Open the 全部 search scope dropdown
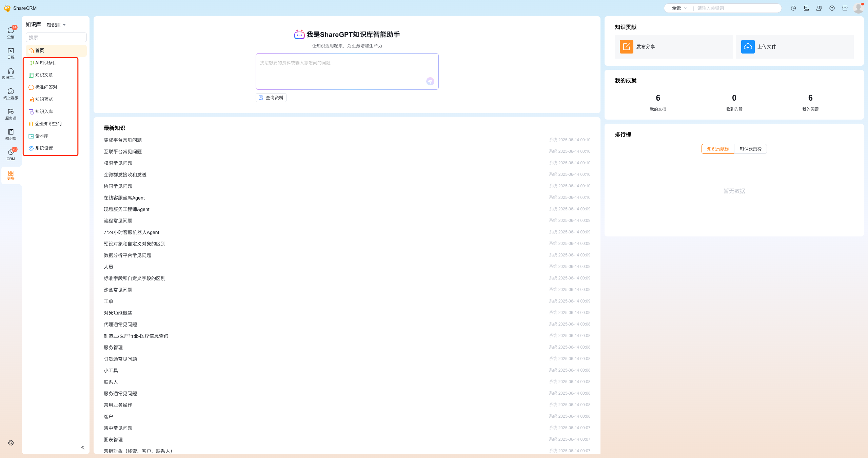 click(x=679, y=8)
